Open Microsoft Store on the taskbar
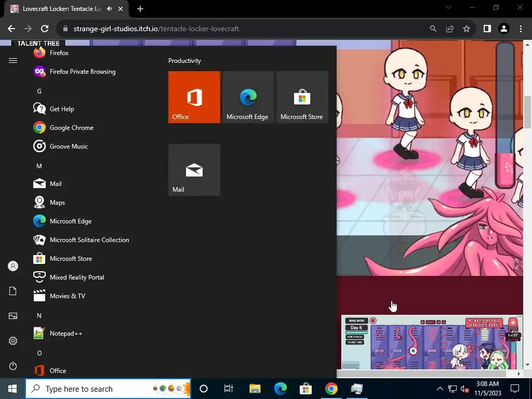 click(x=305, y=389)
